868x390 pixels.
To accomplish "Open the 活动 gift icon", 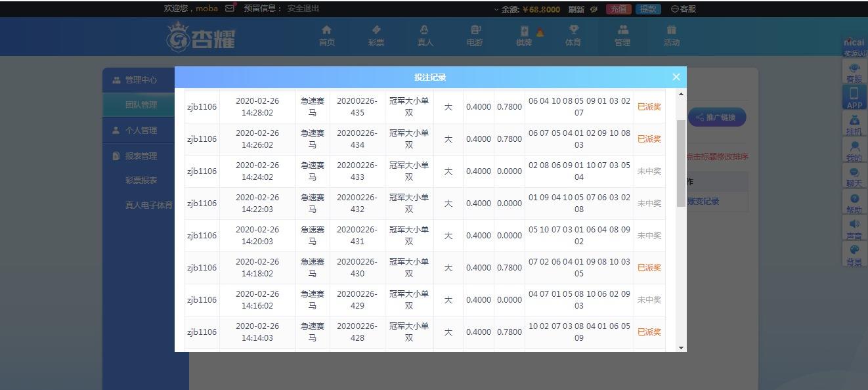I will point(671,30).
